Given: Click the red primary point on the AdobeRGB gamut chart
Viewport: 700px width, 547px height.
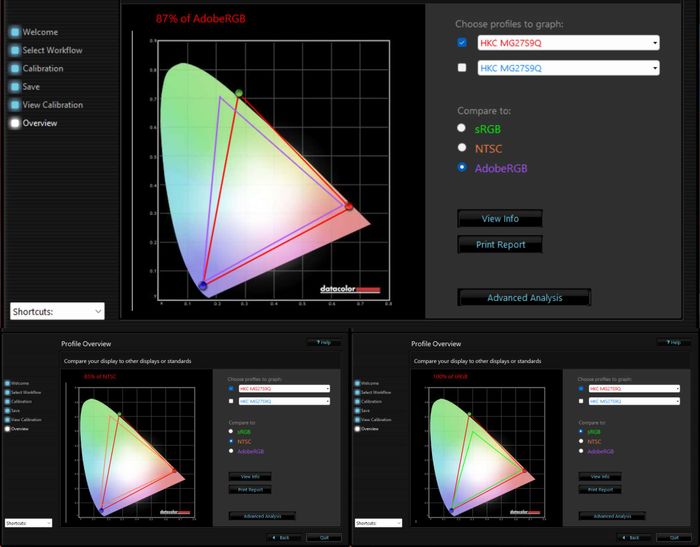Looking at the screenshot, I should (x=349, y=206).
